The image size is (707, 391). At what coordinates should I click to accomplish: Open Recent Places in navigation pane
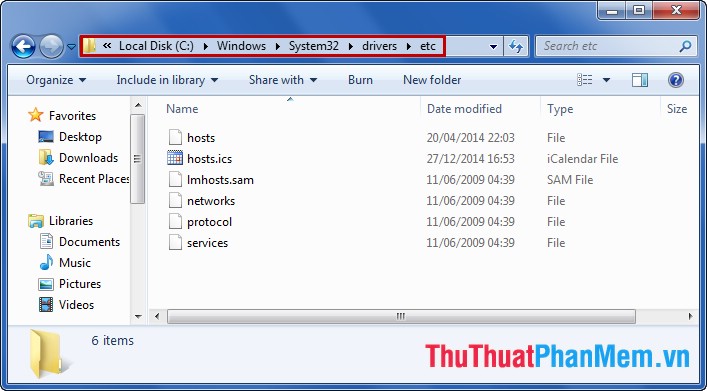pos(95,179)
